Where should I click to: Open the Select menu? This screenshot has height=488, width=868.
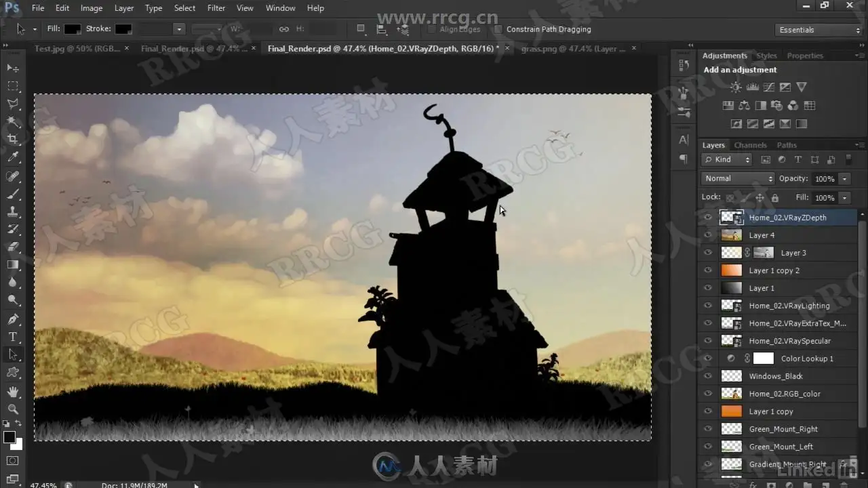coord(184,8)
